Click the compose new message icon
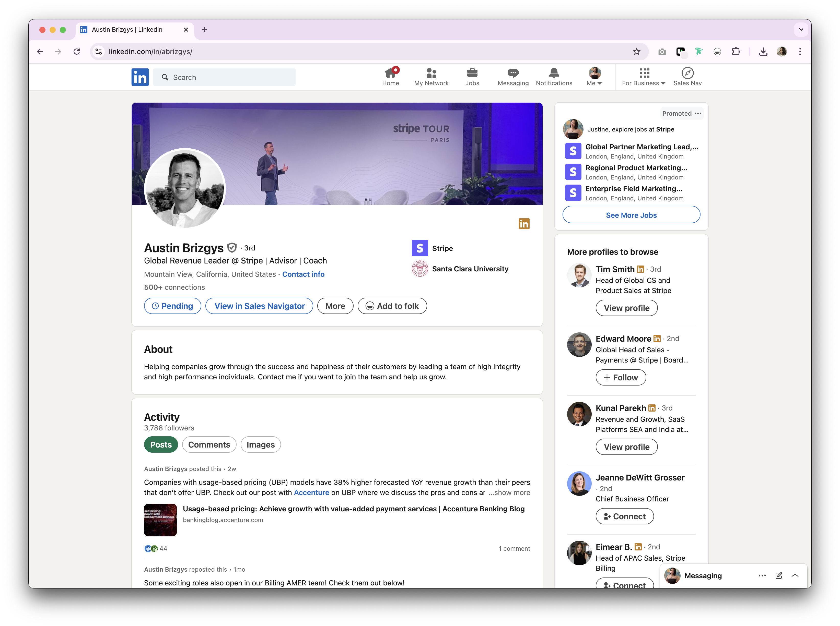The width and height of the screenshot is (840, 626). click(779, 576)
